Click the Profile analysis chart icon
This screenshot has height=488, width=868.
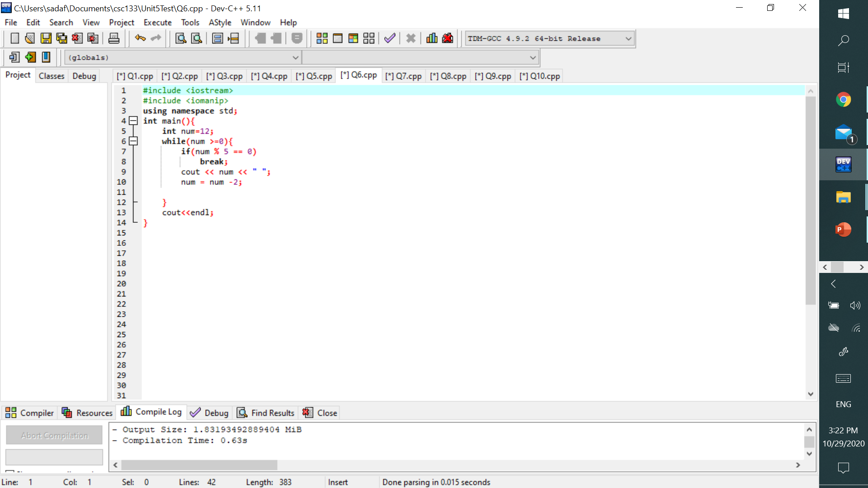[x=432, y=38]
